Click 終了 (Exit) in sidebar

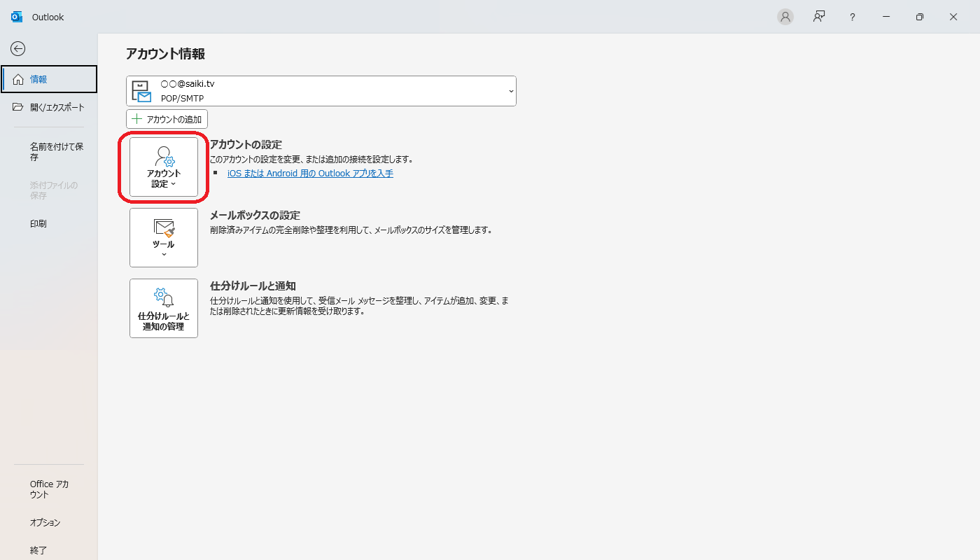pos(38,550)
